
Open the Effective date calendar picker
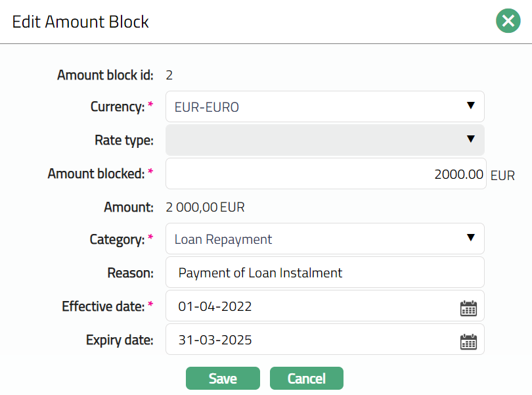468,308
